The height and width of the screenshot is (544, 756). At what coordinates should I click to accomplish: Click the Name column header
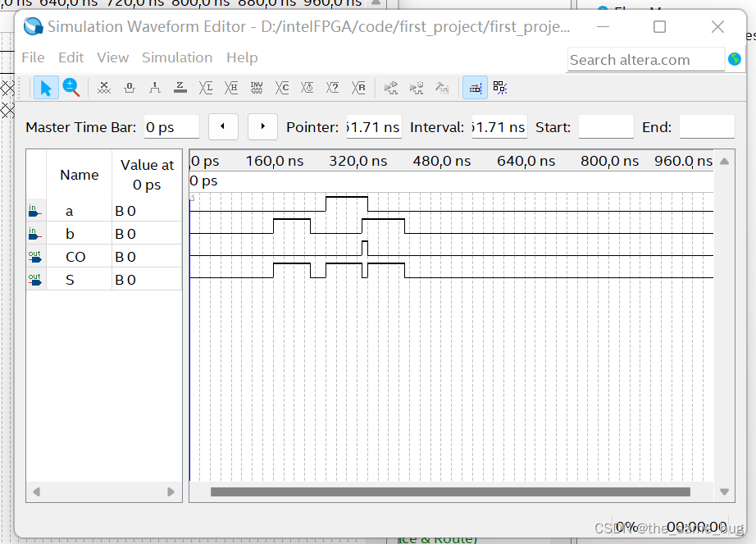[79, 175]
